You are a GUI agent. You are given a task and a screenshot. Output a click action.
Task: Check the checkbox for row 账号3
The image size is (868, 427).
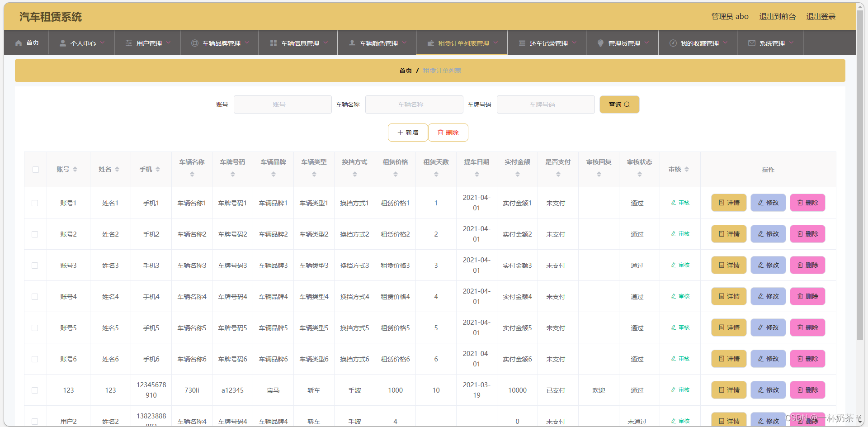(35, 266)
